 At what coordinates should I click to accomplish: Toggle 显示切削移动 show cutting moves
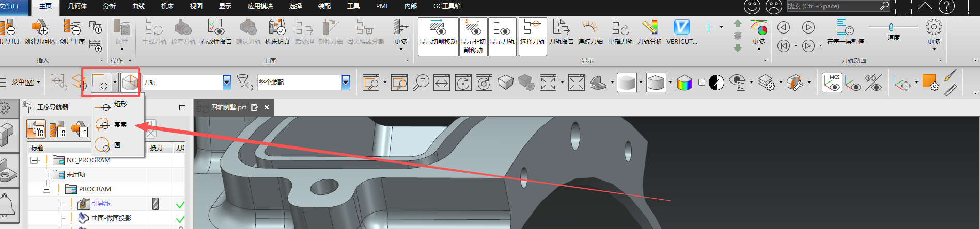(x=438, y=32)
